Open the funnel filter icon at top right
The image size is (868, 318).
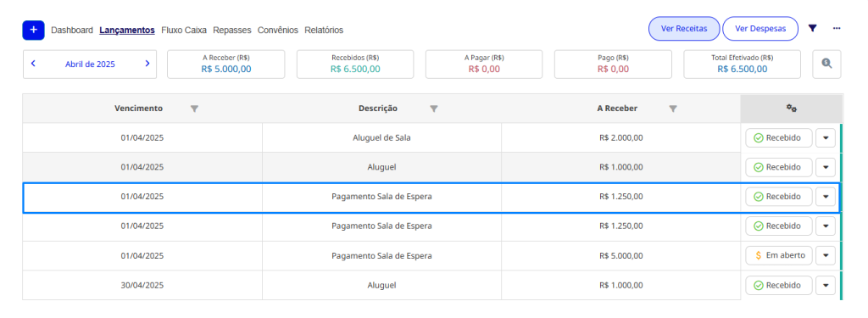[x=812, y=29]
